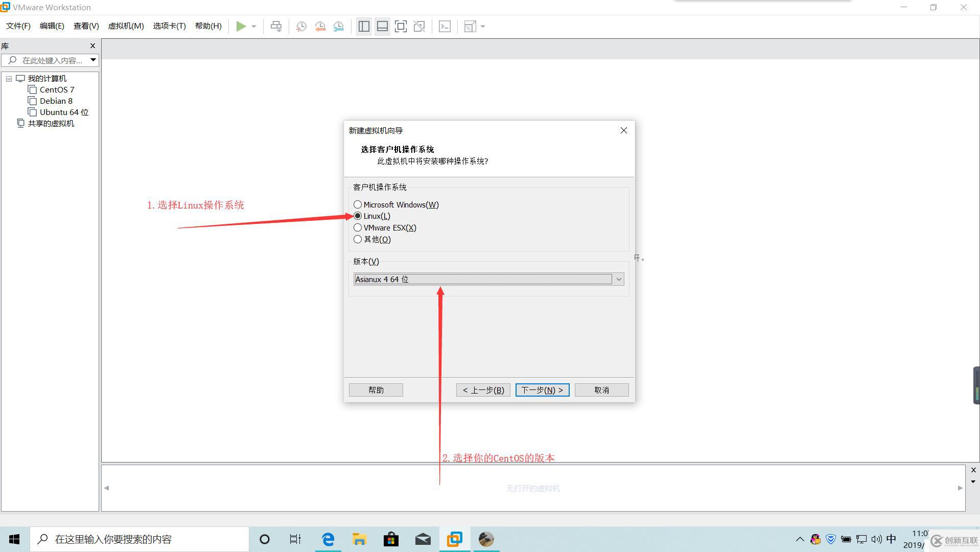
Task: Close the thumbnail bar with its X
Action: pyautogui.click(x=973, y=470)
